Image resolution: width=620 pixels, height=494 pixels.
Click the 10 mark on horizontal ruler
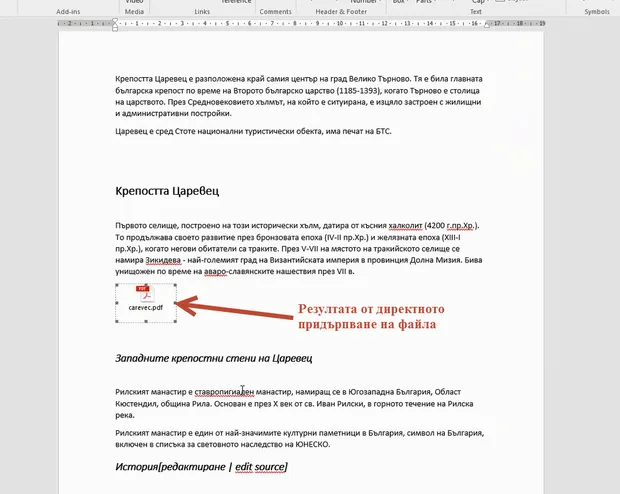339,23
